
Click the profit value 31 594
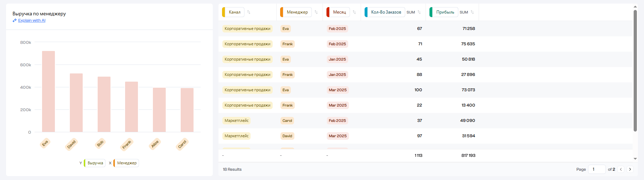(469, 136)
